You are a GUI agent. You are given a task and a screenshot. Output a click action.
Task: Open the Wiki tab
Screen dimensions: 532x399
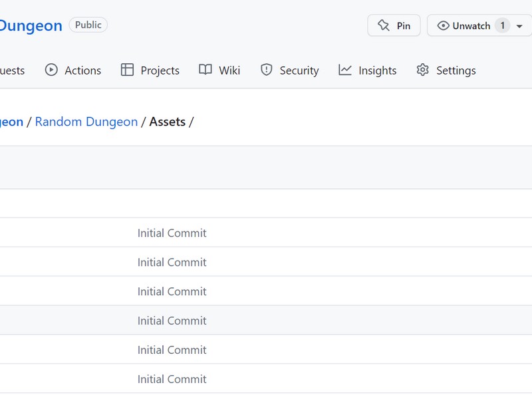[x=219, y=70]
